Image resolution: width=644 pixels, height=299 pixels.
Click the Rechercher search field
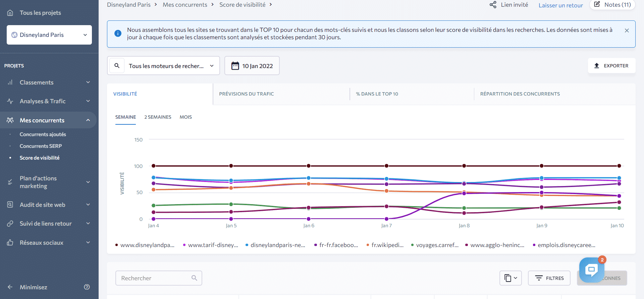155,278
